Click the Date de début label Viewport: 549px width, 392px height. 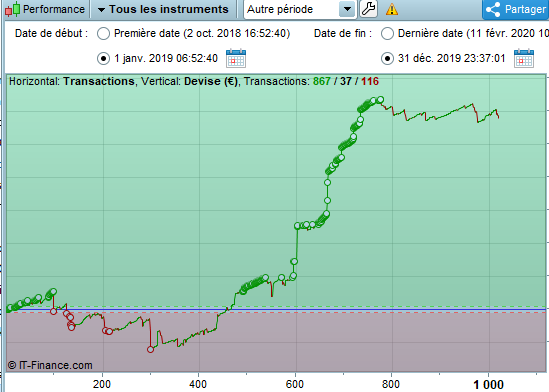[x=51, y=34]
